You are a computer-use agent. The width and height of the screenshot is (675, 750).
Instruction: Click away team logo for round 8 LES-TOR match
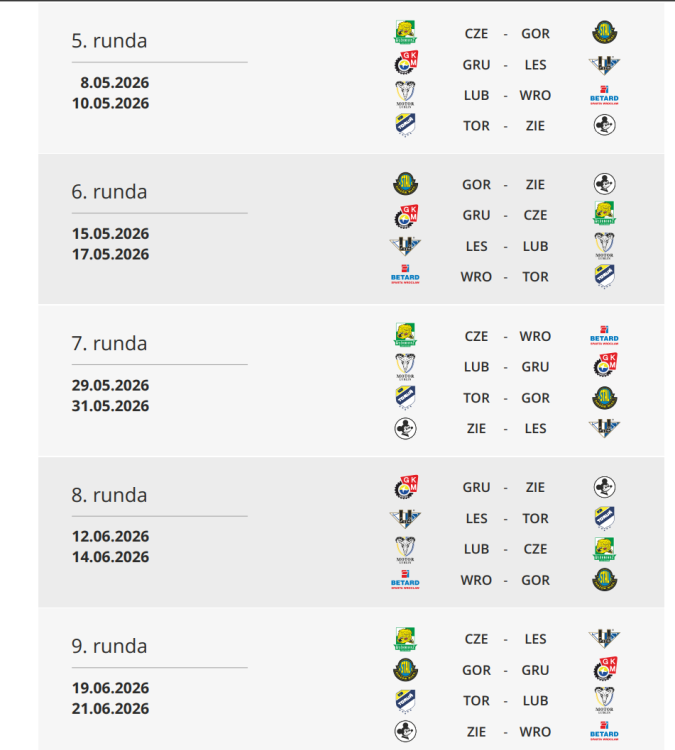pos(604,518)
